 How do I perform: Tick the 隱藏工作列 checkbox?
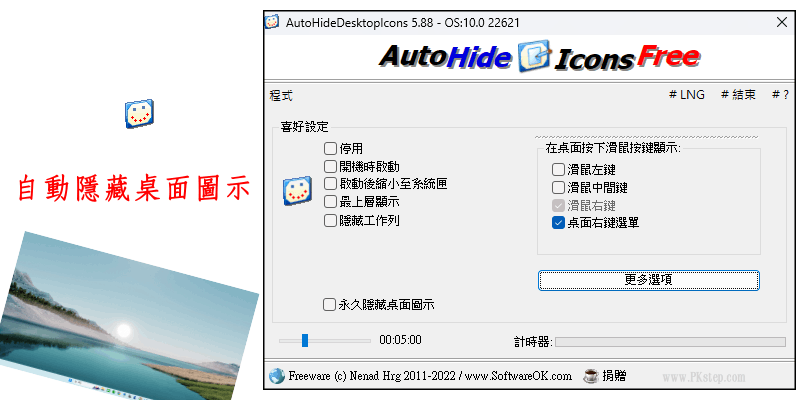pyautogui.click(x=330, y=220)
